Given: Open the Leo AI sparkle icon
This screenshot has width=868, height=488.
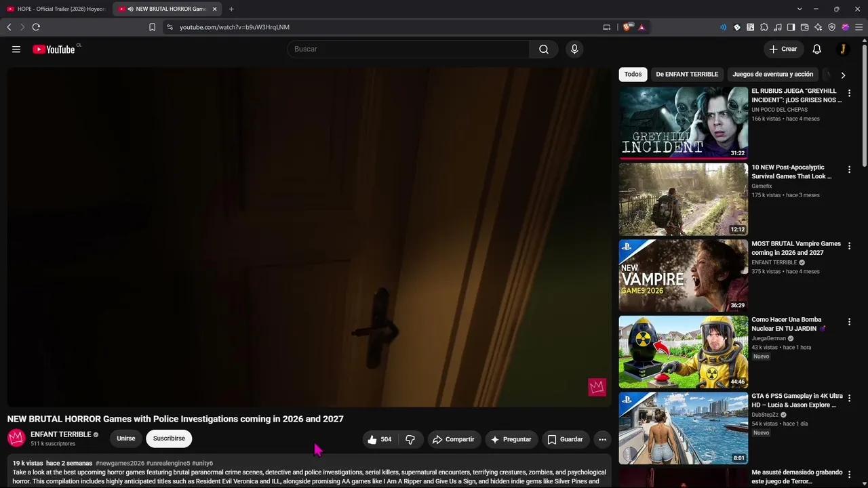Looking at the screenshot, I should [x=818, y=27].
